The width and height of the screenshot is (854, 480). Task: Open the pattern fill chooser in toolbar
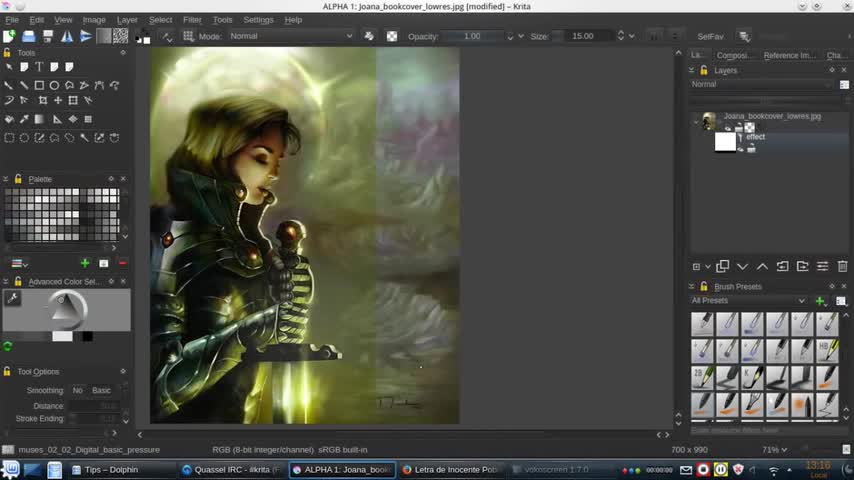tap(120, 36)
